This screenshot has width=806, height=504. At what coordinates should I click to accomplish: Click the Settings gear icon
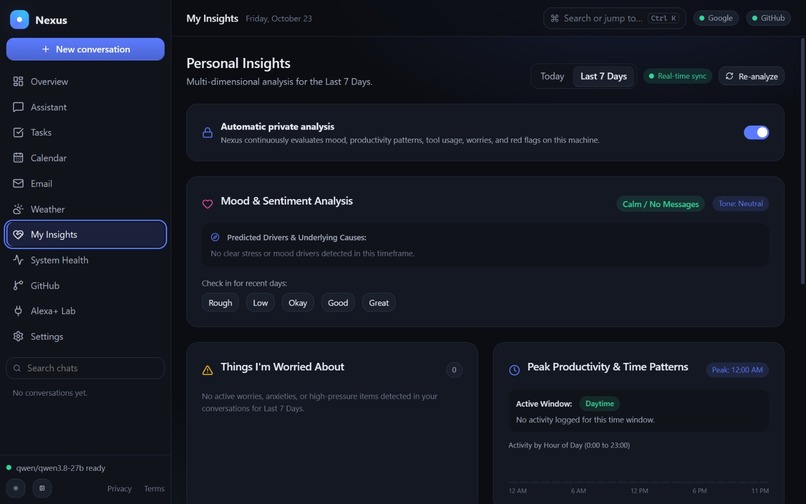[x=18, y=336]
